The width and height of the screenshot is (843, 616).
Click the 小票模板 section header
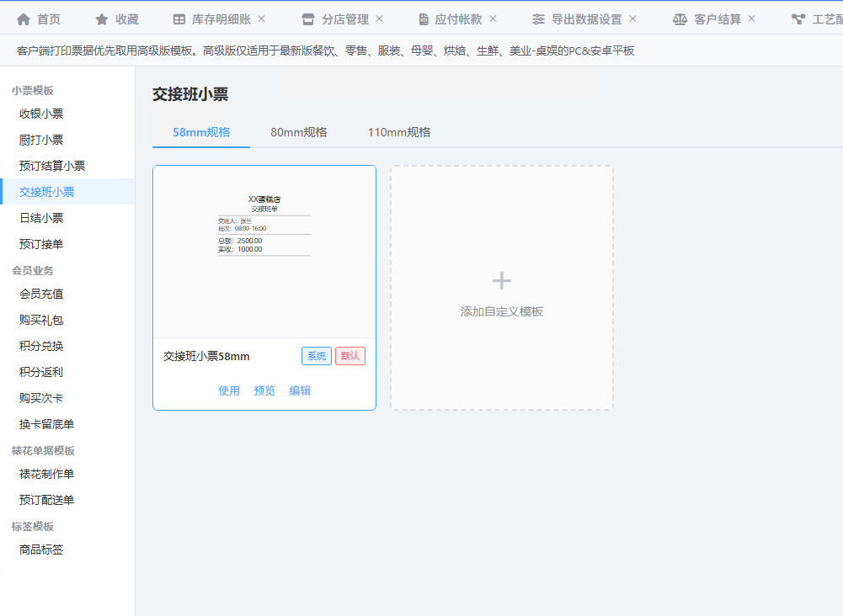point(33,91)
